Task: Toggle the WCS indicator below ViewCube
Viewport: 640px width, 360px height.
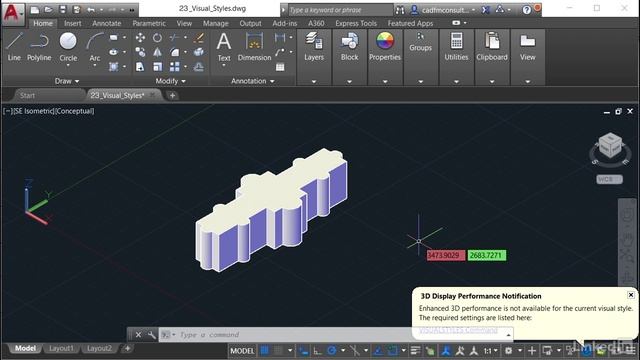Action: click(x=609, y=179)
